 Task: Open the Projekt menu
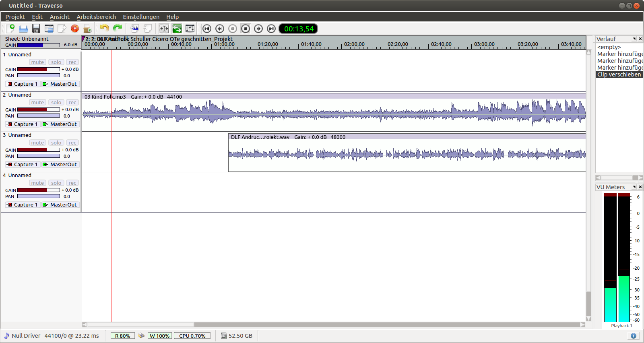point(15,17)
